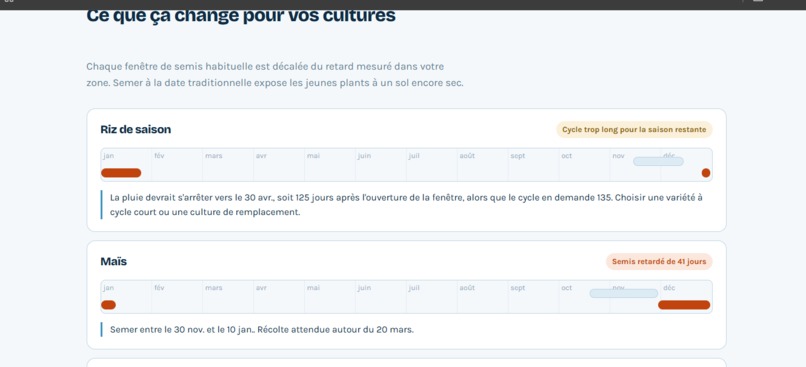Click the "sept" label in Riz de saison timeline
Screen dimensions: 806x367
(518, 156)
